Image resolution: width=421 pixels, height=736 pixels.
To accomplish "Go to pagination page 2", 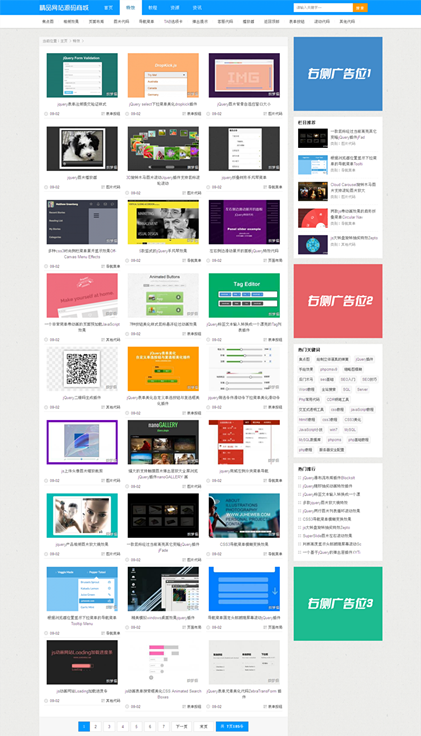I will click(95, 726).
